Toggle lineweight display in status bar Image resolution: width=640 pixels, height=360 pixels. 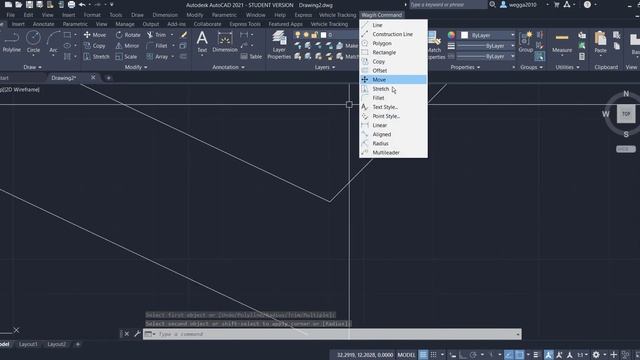[536, 355]
